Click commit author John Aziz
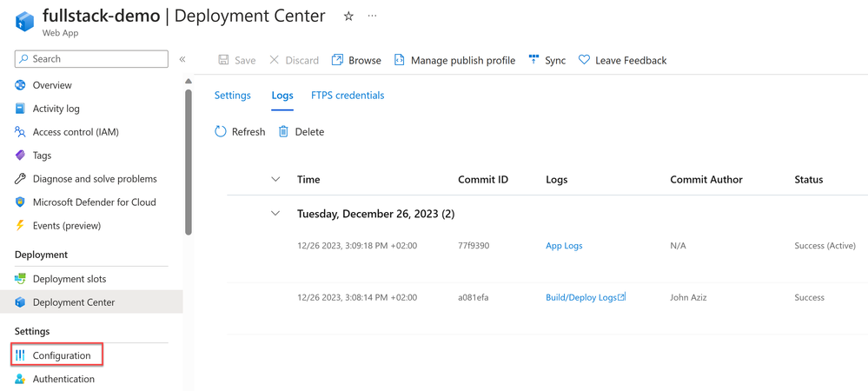The width and height of the screenshot is (868, 391). 689,297
